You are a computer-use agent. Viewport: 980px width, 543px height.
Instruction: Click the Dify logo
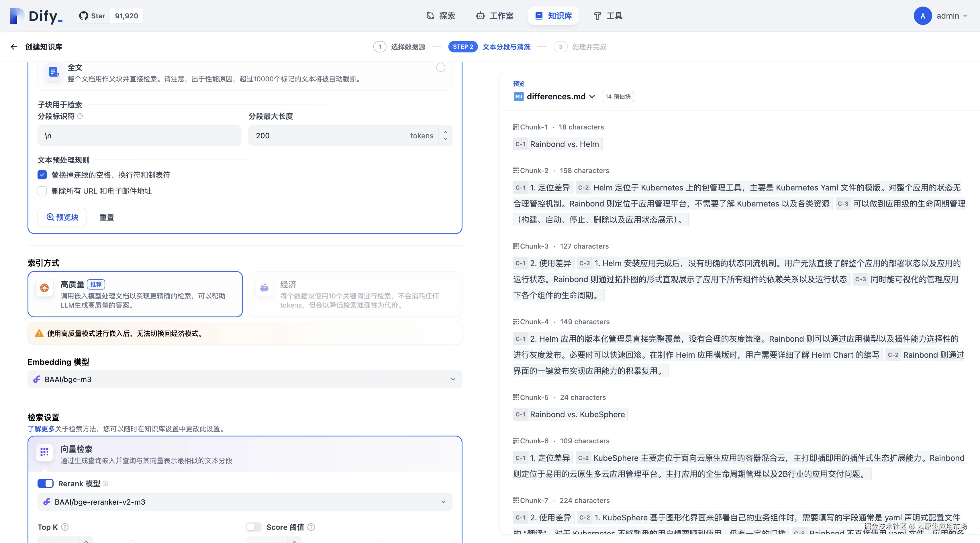click(x=36, y=16)
